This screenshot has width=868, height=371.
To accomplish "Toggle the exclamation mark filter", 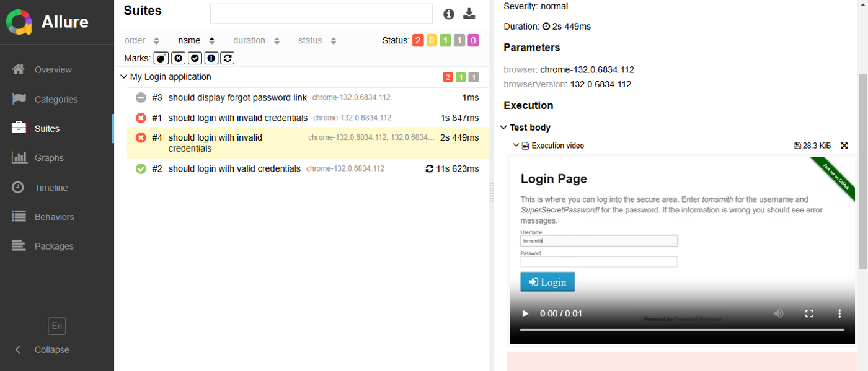I will pos(211,58).
